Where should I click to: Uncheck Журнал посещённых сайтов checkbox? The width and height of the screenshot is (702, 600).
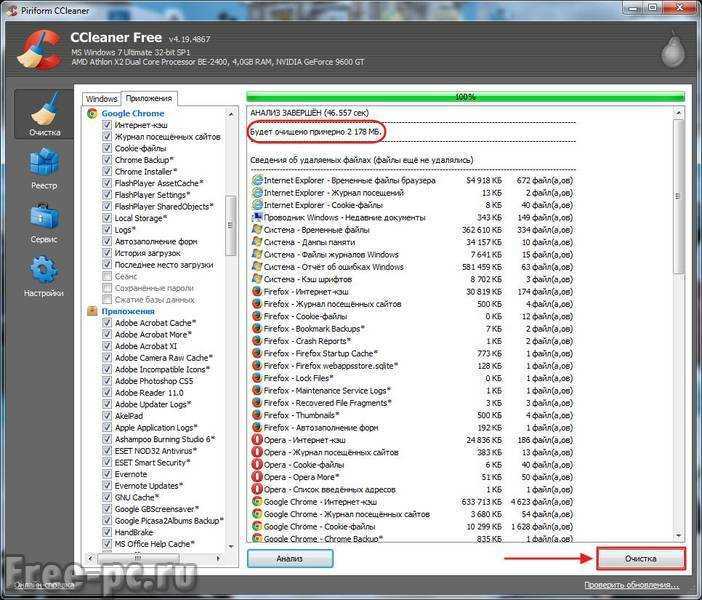(107, 137)
